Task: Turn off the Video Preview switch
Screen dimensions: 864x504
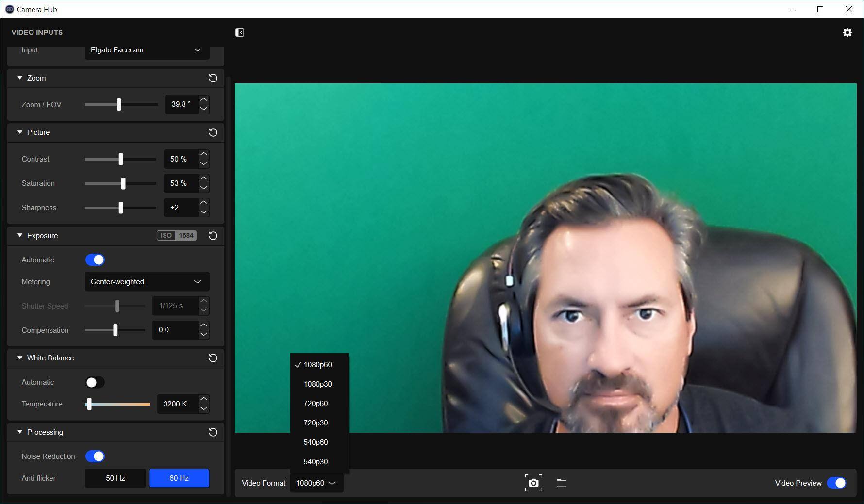Action: point(836,483)
